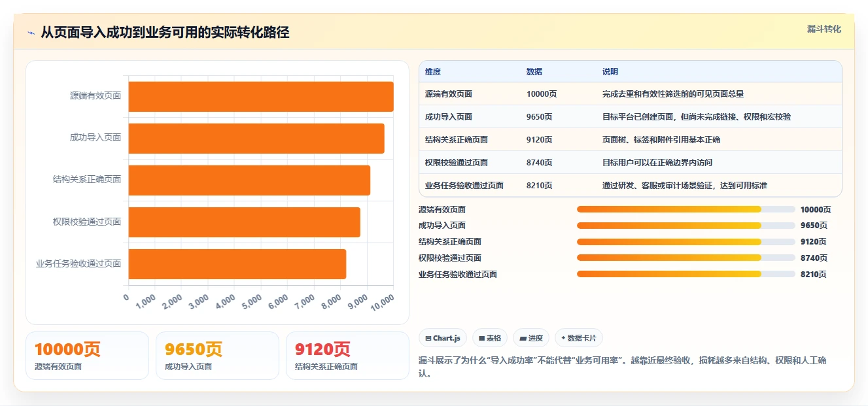This screenshot has width=868, height=406.
Task: Click the 5,000 label on the chart axis
Action: (x=252, y=301)
